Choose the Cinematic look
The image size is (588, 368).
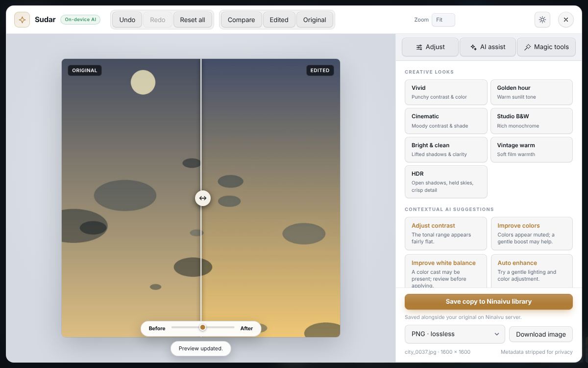click(x=446, y=121)
